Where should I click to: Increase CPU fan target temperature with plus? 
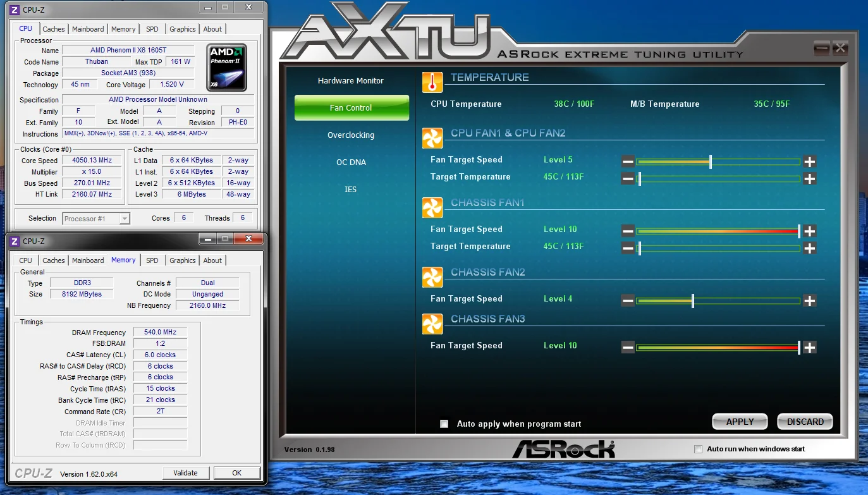pos(810,179)
